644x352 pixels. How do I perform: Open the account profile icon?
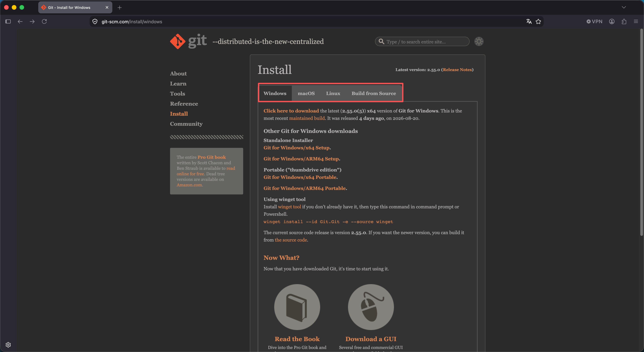pyautogui.click(x=612, y=21)
